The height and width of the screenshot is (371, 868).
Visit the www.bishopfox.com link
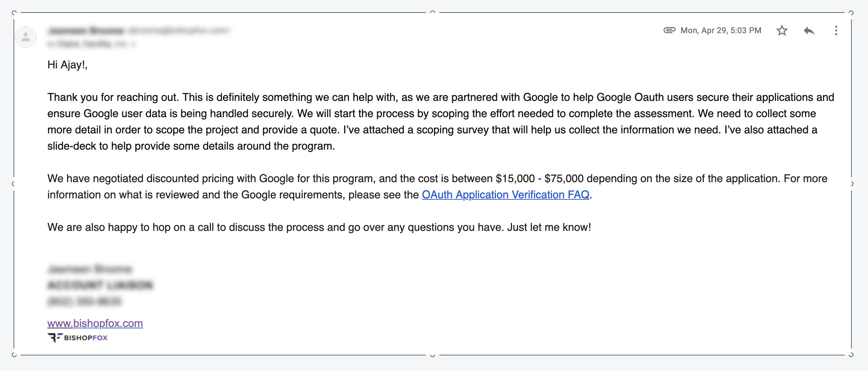[x=95, y=323]
